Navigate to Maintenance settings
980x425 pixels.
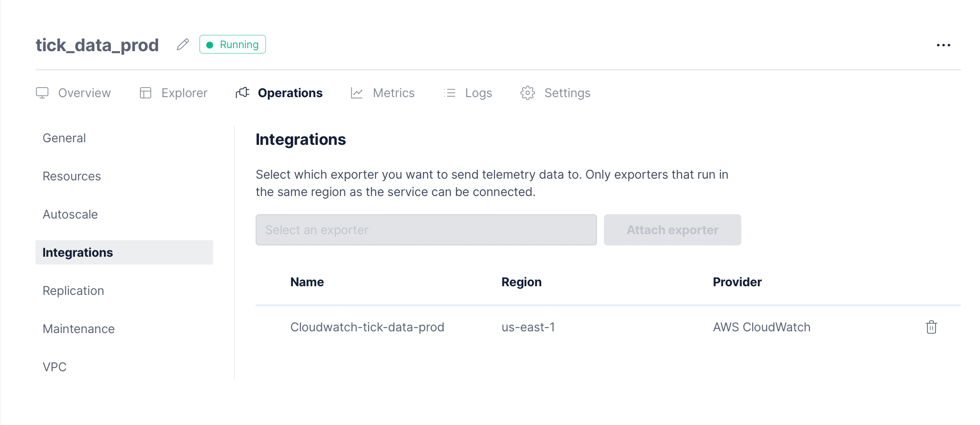[78, 329]
